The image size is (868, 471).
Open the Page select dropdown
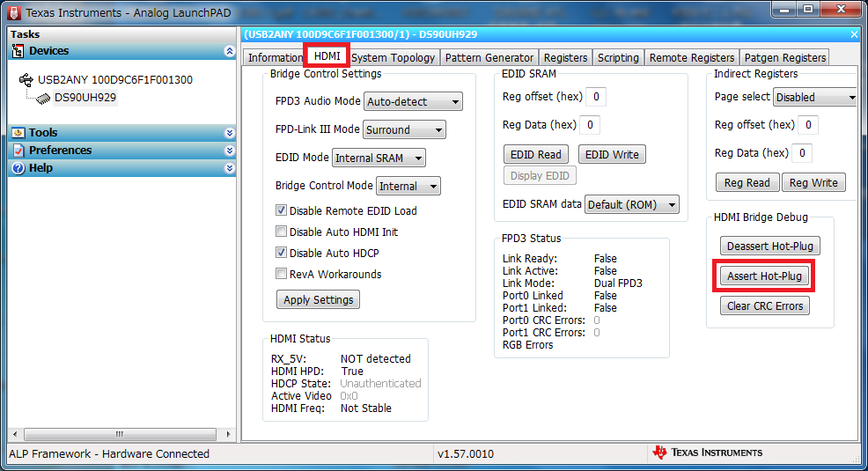click(815, 98)
